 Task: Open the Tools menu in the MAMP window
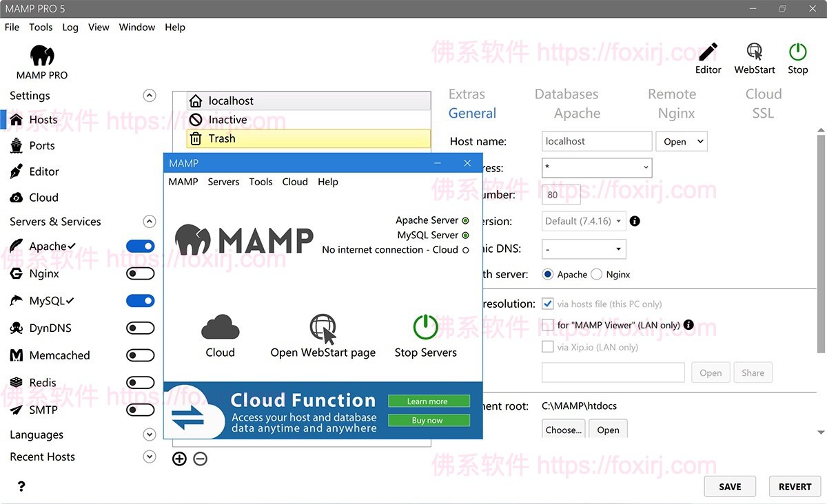click(x=261, y=182)
